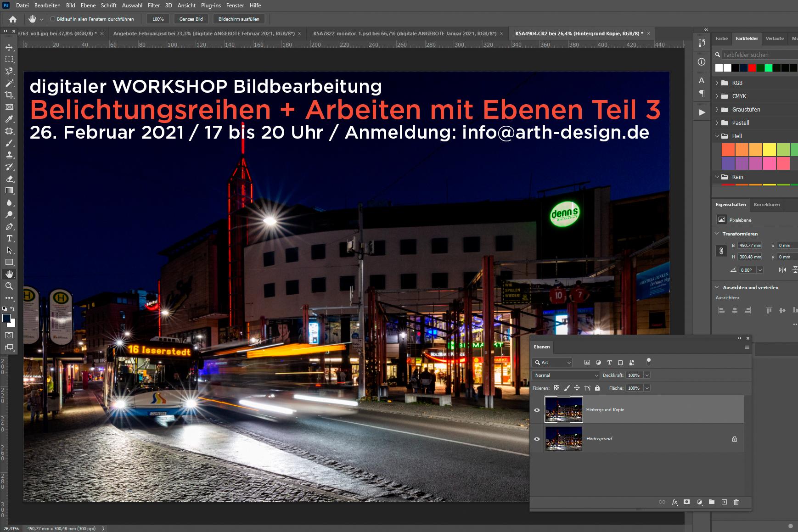Open the blend mode dropdown showing Normal
Screen dimensions: 798x532
567,375
